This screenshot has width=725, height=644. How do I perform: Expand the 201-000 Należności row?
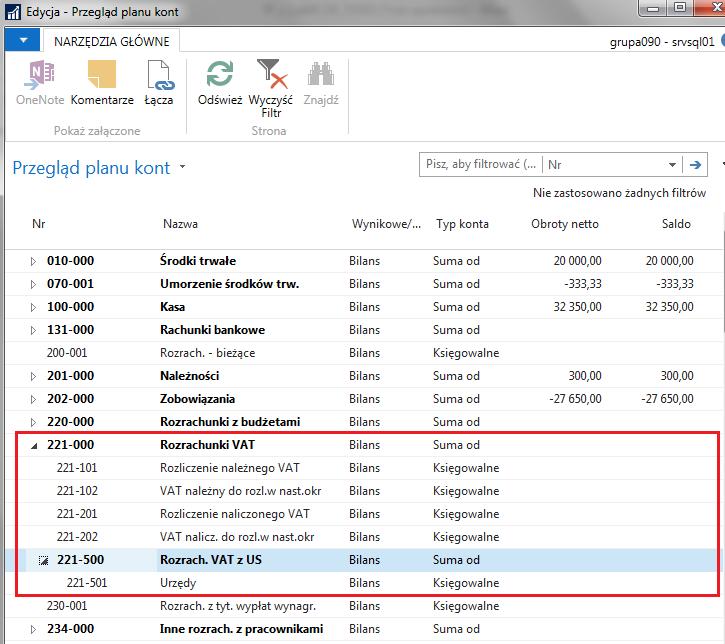click(33, 376)
